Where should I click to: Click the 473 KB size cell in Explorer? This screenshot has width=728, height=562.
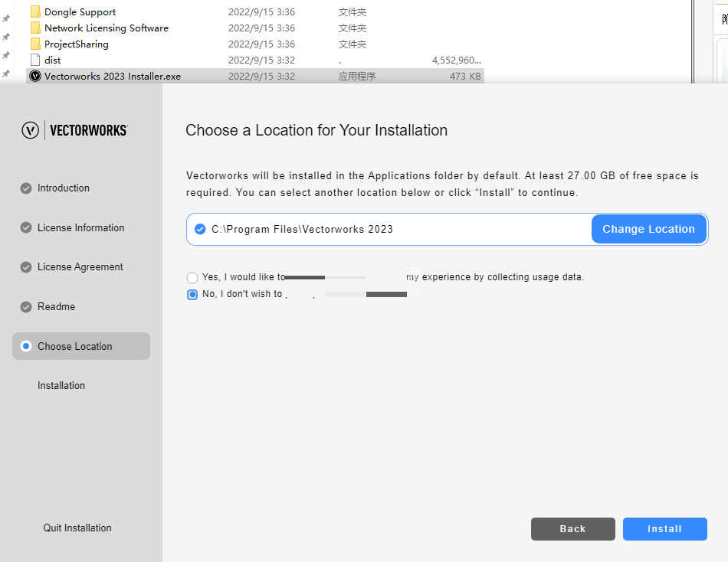[465, 76]
